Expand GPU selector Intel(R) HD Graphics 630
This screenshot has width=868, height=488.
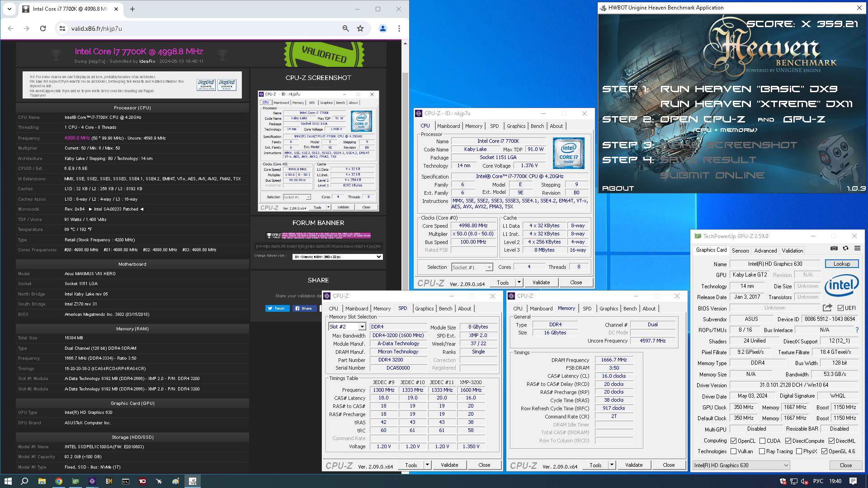point(741,465)
